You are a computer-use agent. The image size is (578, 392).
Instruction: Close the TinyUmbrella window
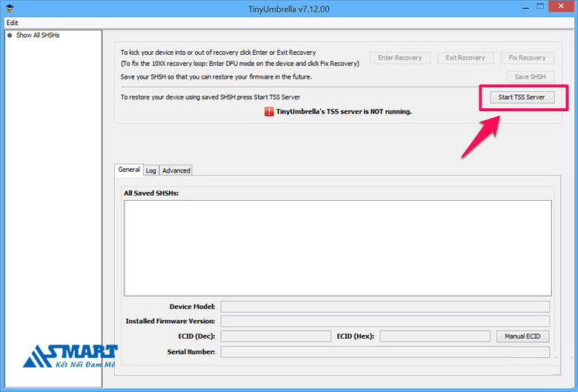pos(559,7)
